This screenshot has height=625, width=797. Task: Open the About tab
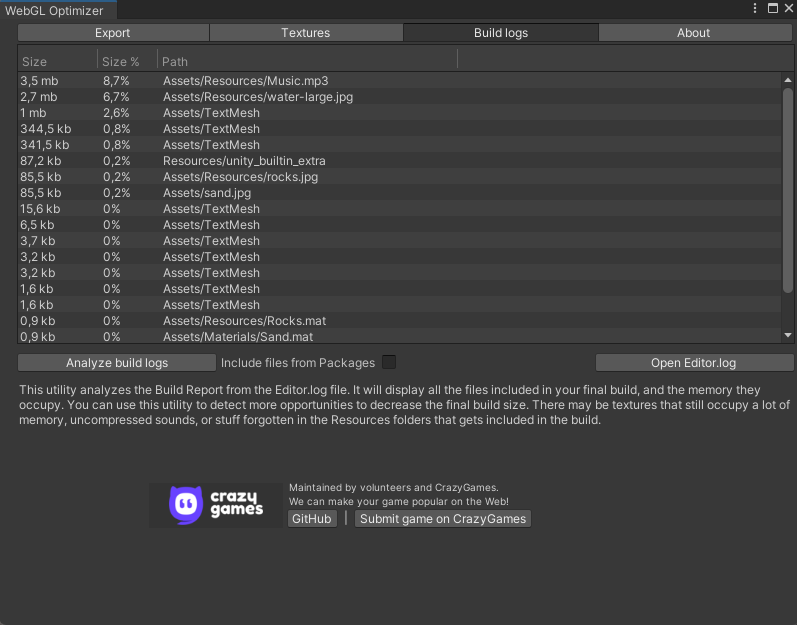click(x=694, y=33)
